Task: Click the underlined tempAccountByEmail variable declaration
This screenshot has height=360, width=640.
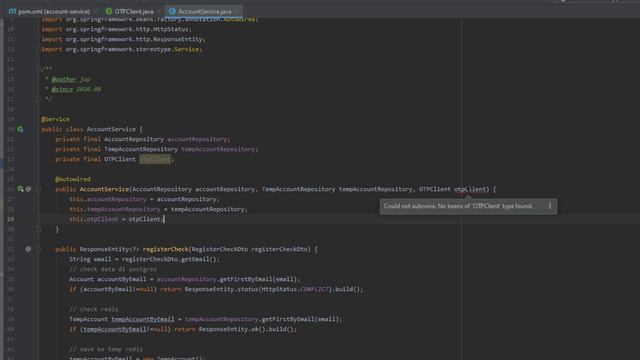Action: click(142, 319)
